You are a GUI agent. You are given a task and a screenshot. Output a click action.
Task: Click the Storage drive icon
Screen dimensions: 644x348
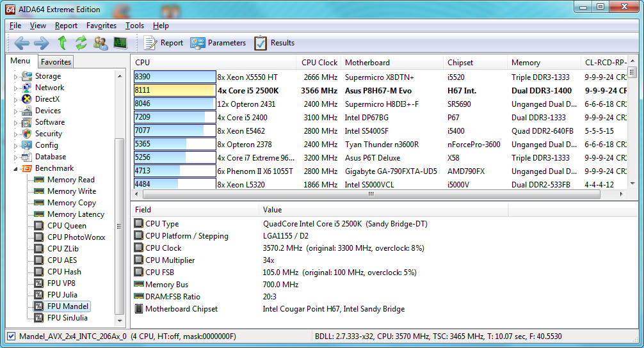coord(27,76)
